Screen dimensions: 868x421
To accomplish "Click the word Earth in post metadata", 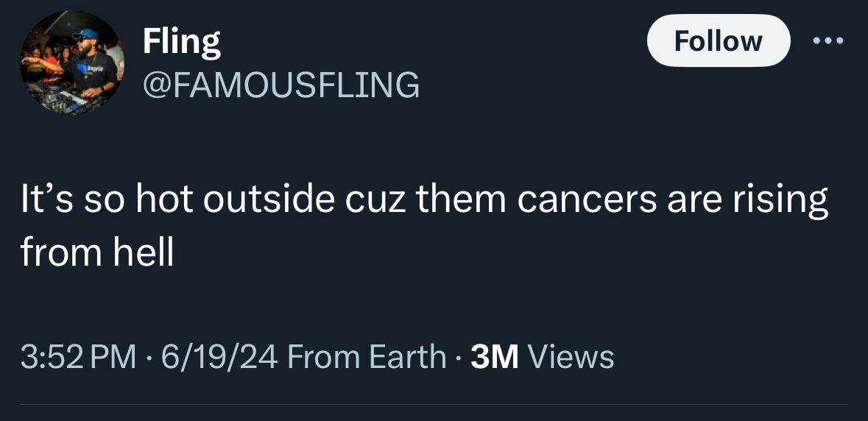I will tap(406, 357).
